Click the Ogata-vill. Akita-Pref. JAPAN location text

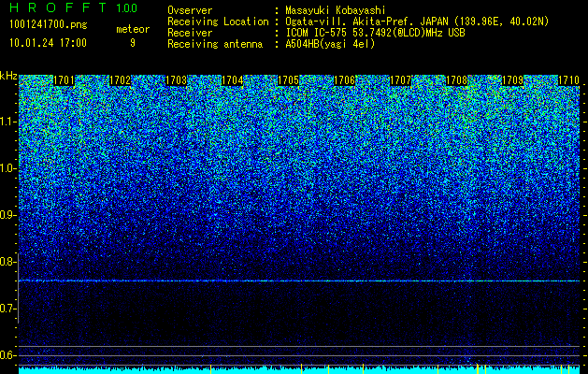click(x=417, y=22)
